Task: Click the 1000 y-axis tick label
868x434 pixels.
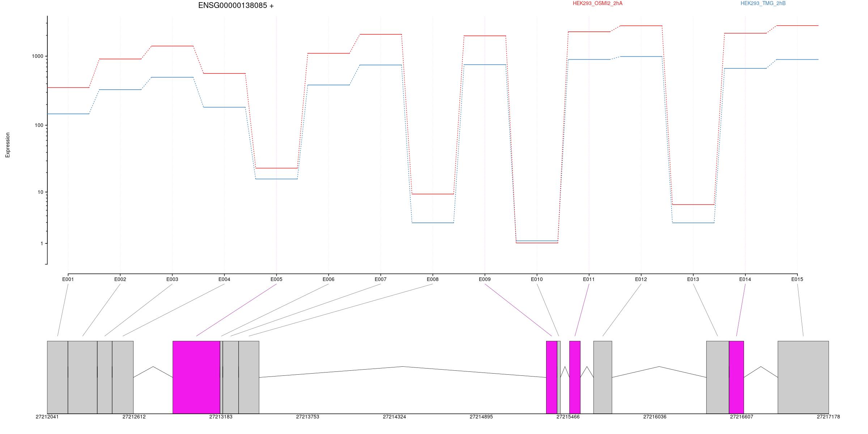Action: point(38,56)
